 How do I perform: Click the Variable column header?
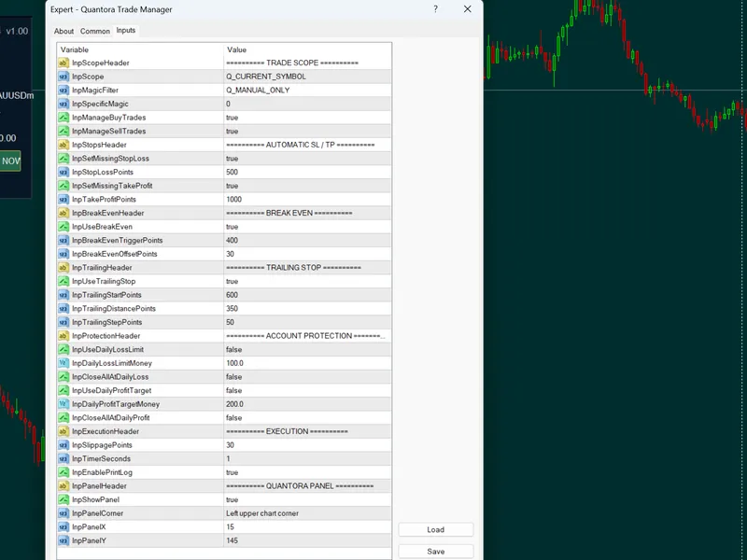coord(140,49)
